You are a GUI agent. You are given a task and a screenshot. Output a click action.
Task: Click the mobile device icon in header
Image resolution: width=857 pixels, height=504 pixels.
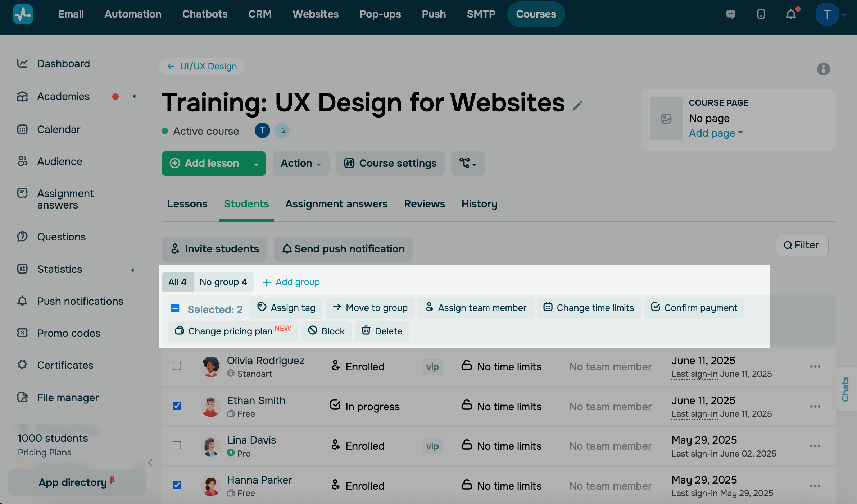[x=761, y=14]
